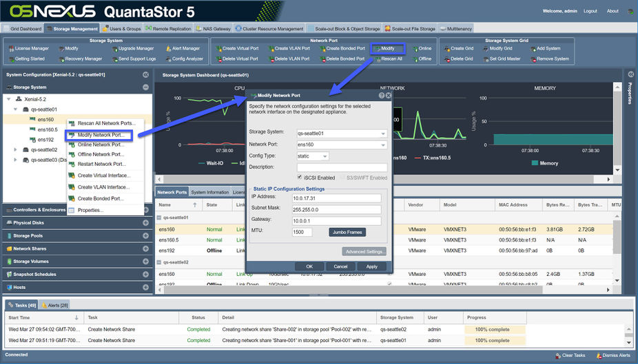Click Create Bonded Port

click(342, 48)
